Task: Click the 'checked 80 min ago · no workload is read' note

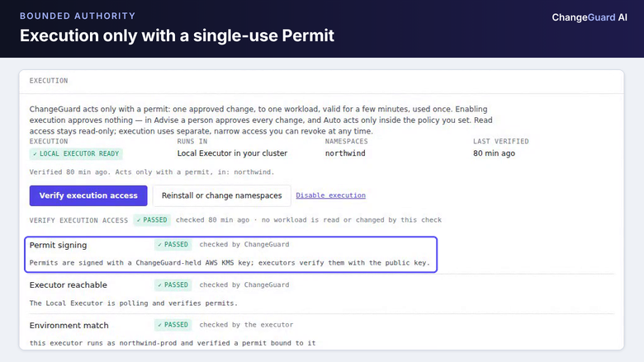Action: click(309, 219)
